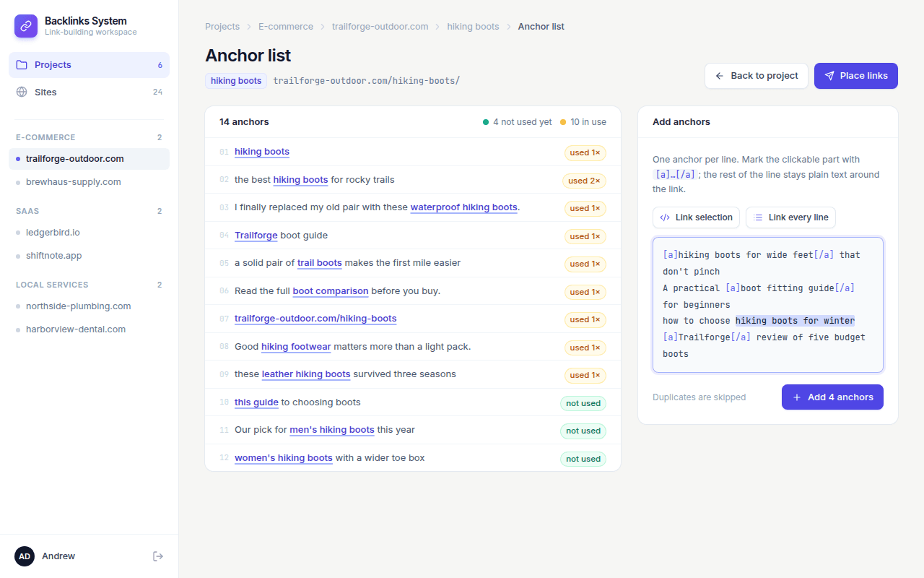
Task: Click the this guide anchor link
Action: click(256, 402)
